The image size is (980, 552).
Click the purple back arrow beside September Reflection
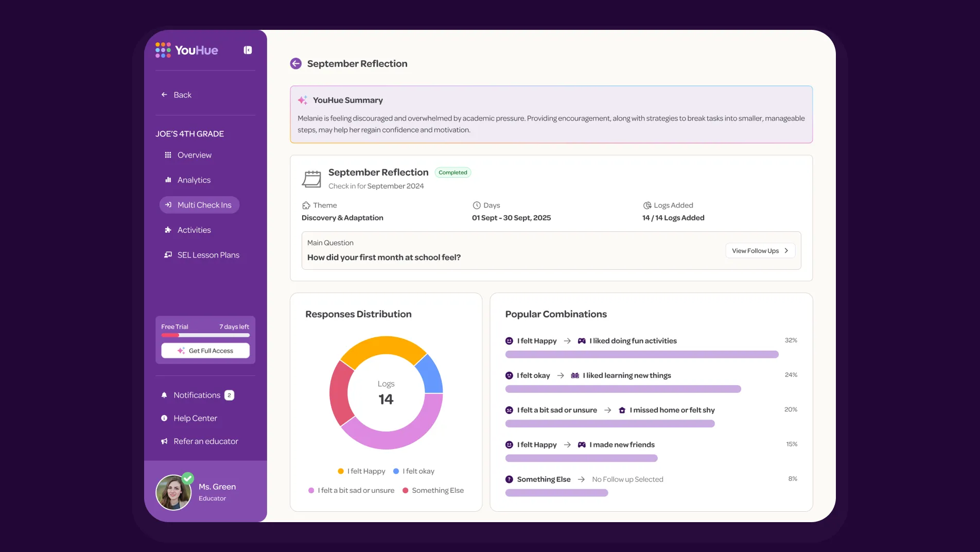click(x=296, y=63)
